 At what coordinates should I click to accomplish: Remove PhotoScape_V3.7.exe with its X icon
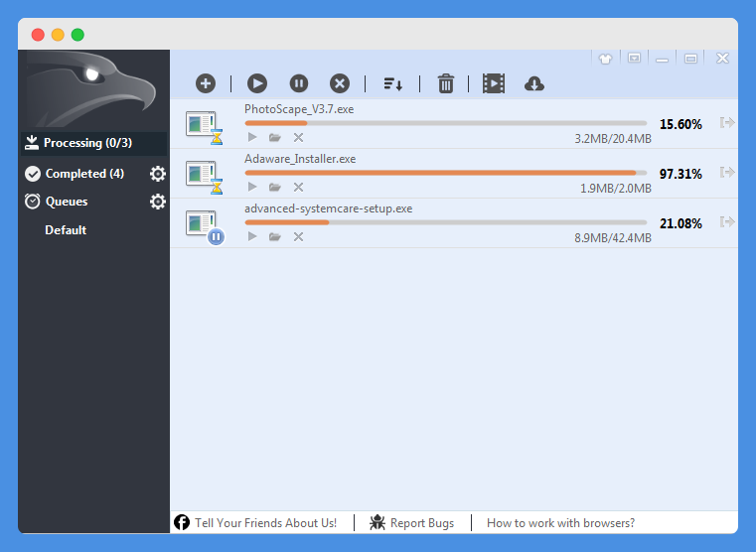[298, 138]
